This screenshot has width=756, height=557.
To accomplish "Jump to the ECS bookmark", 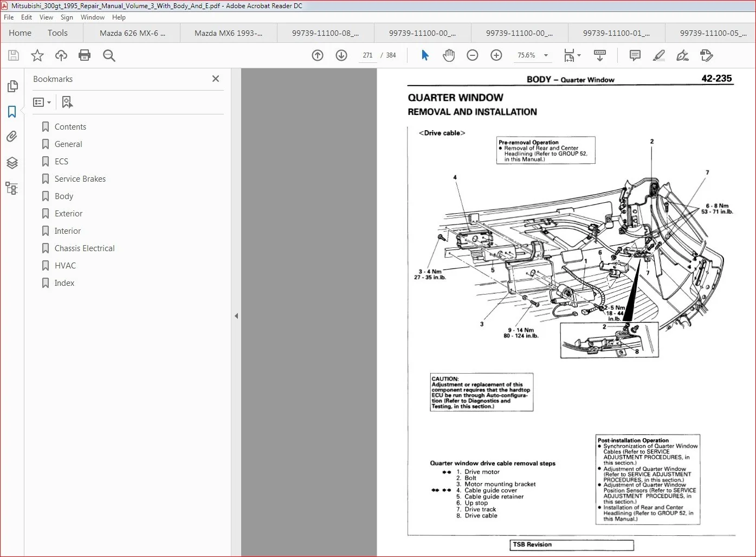I will point(61,162).
